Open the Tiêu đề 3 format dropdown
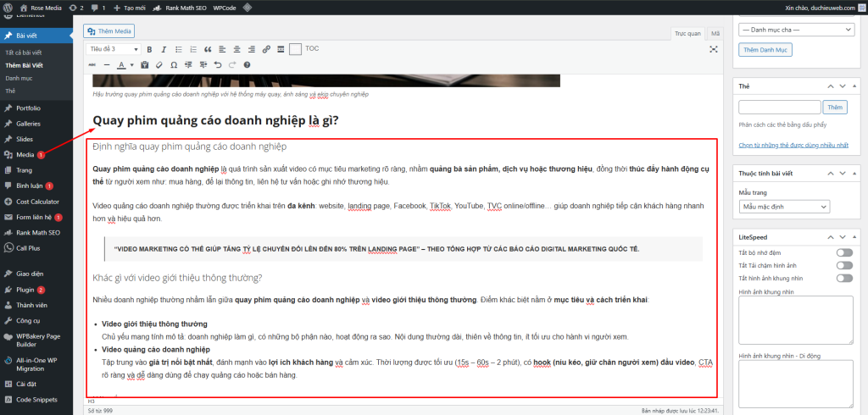The height and width of the screenshot is (415, 868). tap(114, 49)
